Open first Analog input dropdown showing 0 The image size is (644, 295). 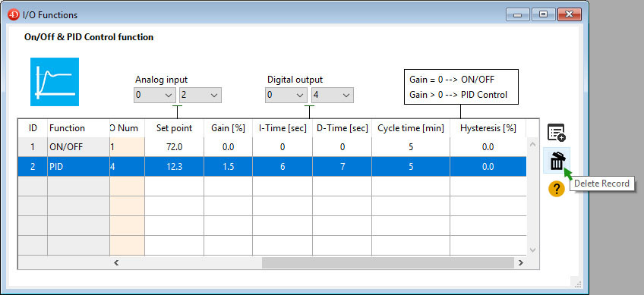(x=155, y=96)
